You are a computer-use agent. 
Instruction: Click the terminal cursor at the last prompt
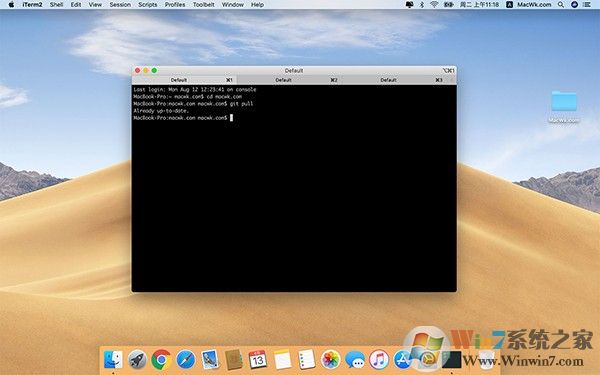point(231,118)
